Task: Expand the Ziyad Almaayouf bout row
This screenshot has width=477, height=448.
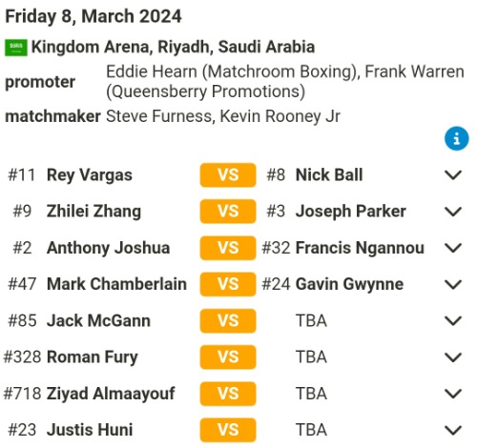Action: pyautogui.click(x=453, y=394)
